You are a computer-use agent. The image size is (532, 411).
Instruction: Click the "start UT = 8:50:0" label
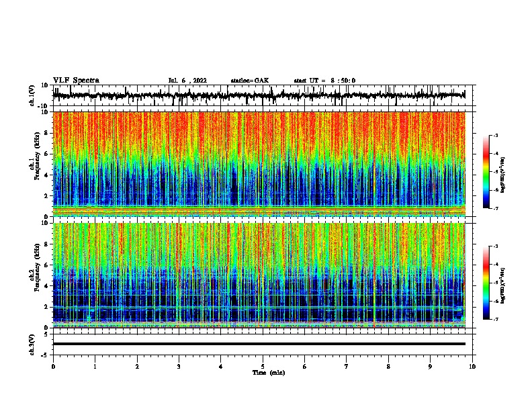[324, 81]
